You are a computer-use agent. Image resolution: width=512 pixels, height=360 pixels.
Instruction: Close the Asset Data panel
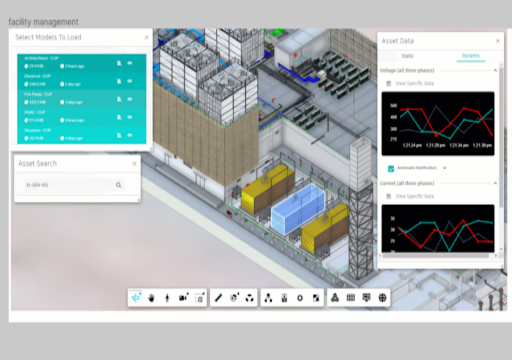pyautogui.click(x=498, y=41)
